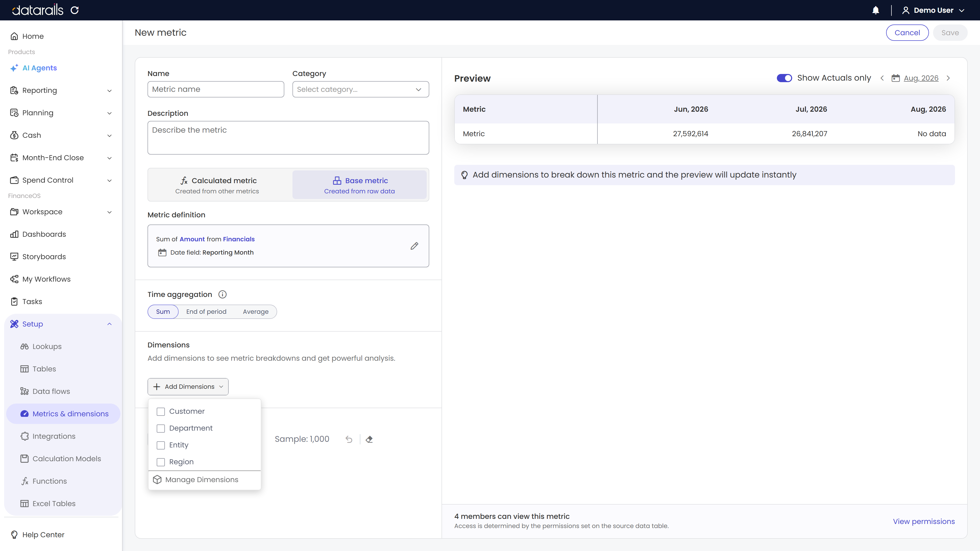Check the Department dimension checkbox
The height and width of the screenshot is (551, 980).
pos(161,429)
